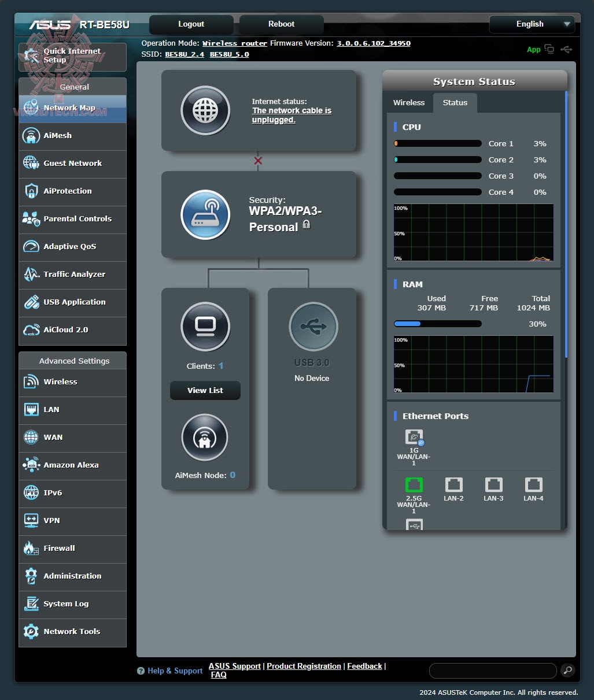Open IPv6 settings

coord(72,493)
